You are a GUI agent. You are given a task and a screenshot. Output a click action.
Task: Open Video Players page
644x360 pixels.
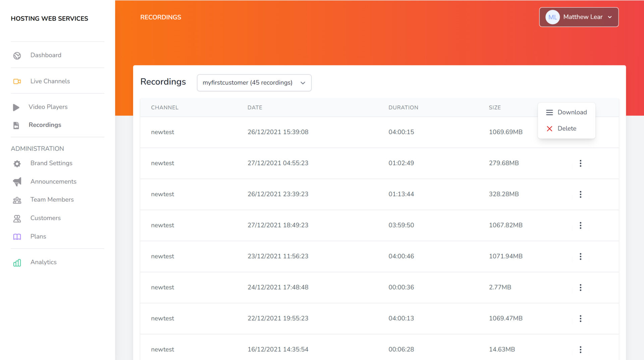48,107
